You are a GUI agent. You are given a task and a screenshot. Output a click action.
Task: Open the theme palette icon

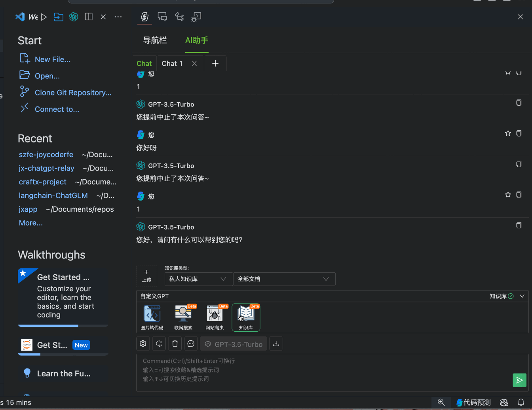159,344
